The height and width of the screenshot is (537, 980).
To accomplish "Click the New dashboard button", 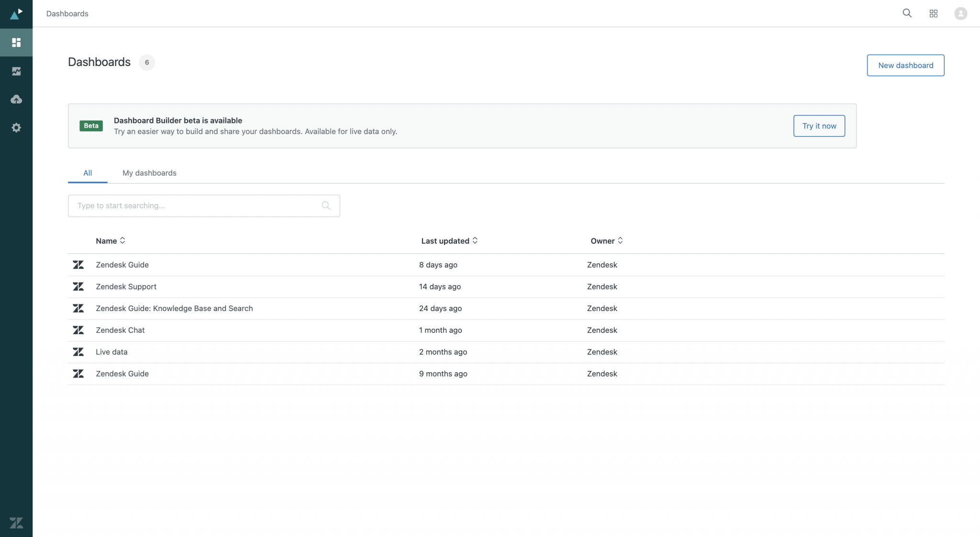I will (x=905, y=65).
